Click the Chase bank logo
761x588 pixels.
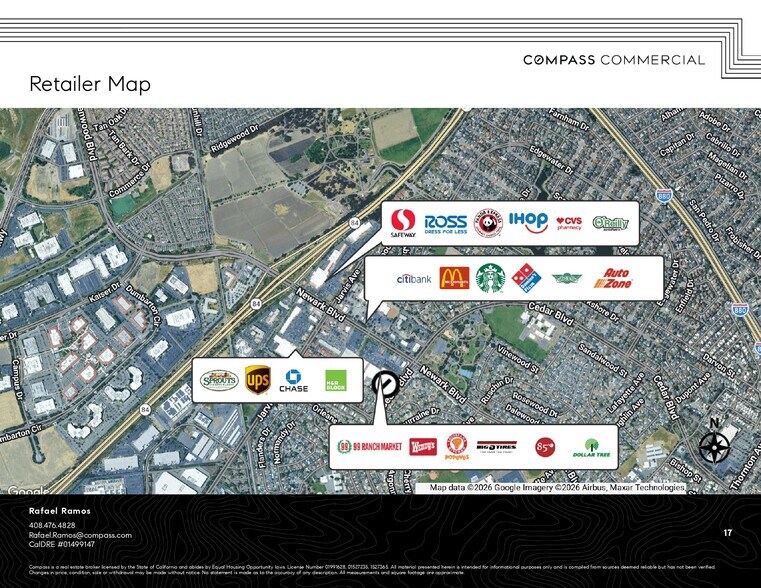click(x=294, y=381)
